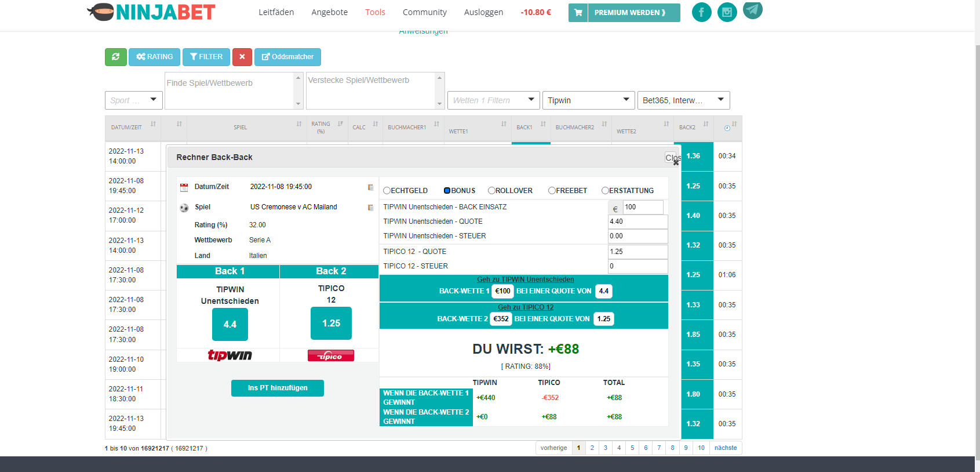Open the Oddsmatcher button
Image resolution: width=980 pixels, height=472 pixels.
[287, 57]
